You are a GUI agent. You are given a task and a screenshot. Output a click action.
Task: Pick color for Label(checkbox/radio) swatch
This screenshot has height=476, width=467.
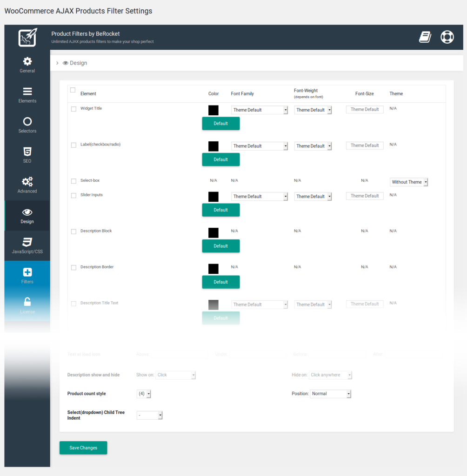pos(213,146)
